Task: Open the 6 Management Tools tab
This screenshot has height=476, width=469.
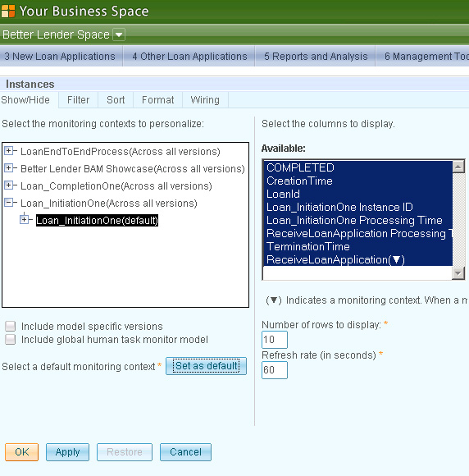Action: coord(423,56)
